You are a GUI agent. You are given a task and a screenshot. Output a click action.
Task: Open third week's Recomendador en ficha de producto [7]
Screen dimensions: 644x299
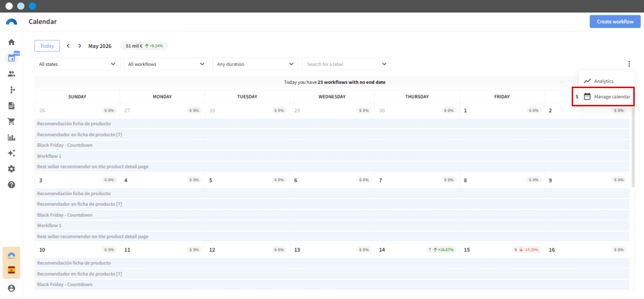[x=332, y=274]
